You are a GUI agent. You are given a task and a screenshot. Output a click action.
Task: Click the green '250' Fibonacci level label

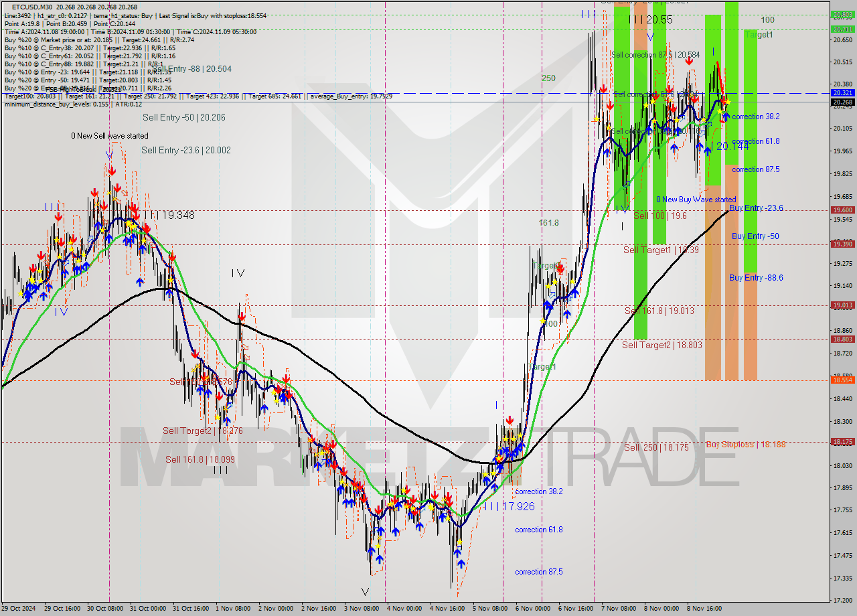(548, 78)
